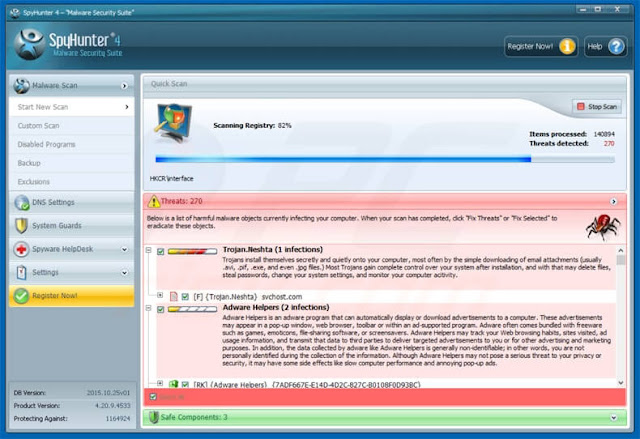The width and height of the screenshot is (640, 439).
Task: Open Start New Scan
Action: pos(71,107)
